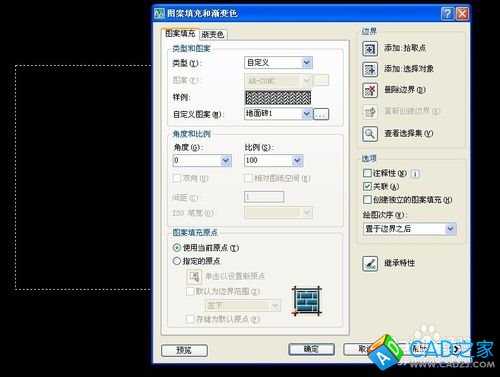The image size is (500, 377).
Task: Open the Draw order dropdown showing 置于边界之后
Action: point(409,229)
